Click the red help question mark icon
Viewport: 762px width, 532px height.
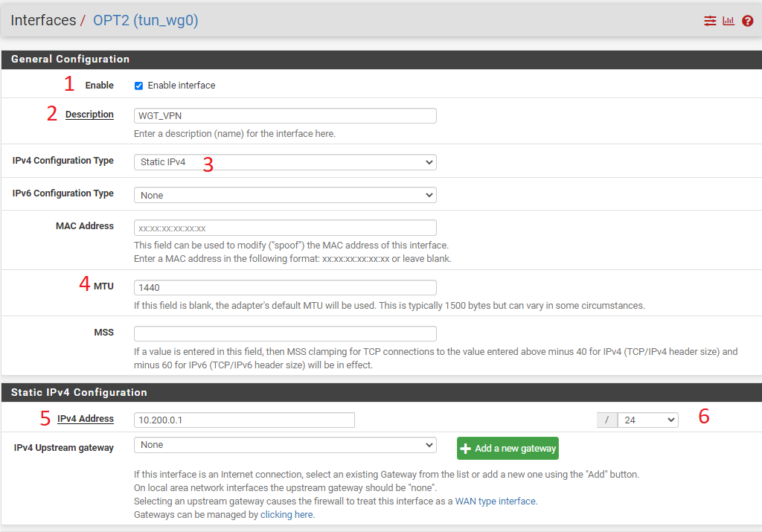pyautogui.click(x=746, y=20)
